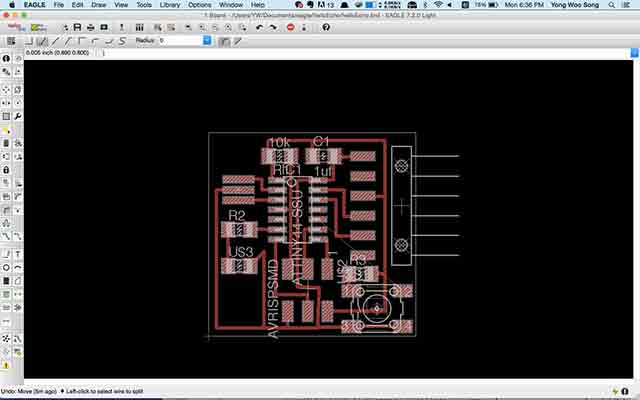Expand the Radius dropdown arrow
This screenshot has width=640, height=400.
pyautogui.click(x=207, y=40)
